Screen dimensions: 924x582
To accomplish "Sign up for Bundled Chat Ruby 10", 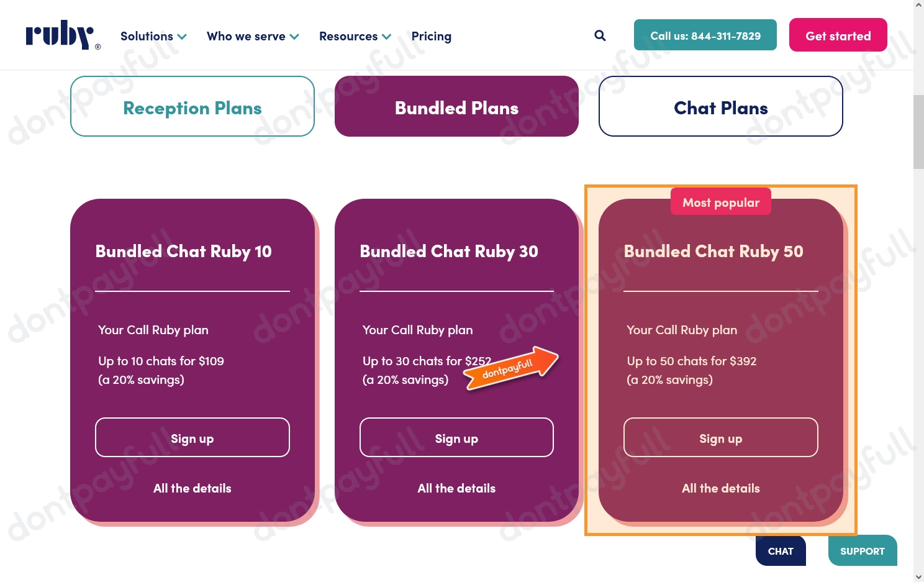I will pos(192,437).
